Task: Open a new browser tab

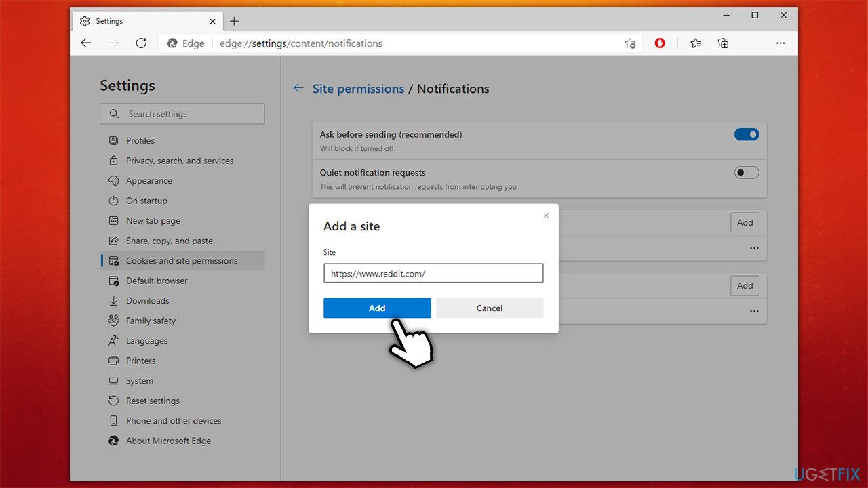Action: click(x=234, y=21)
